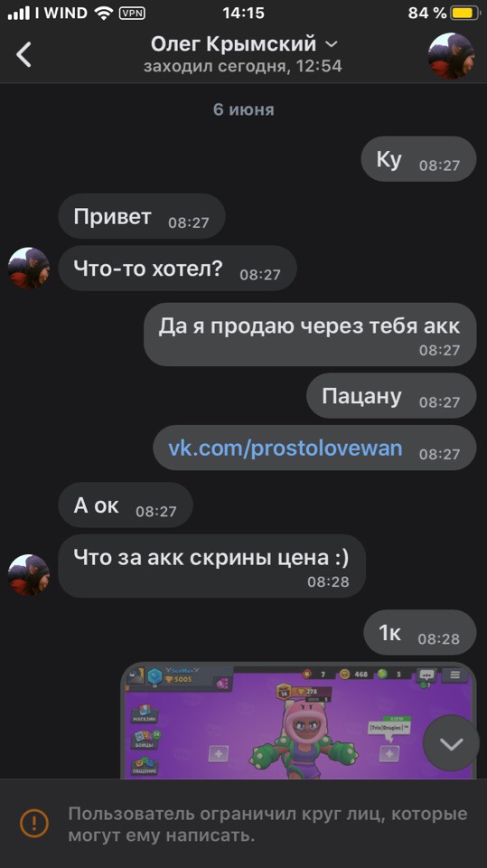The image size is (487, 868).
Task: Go back using the left chevron
Action: (x=23, y=55)
